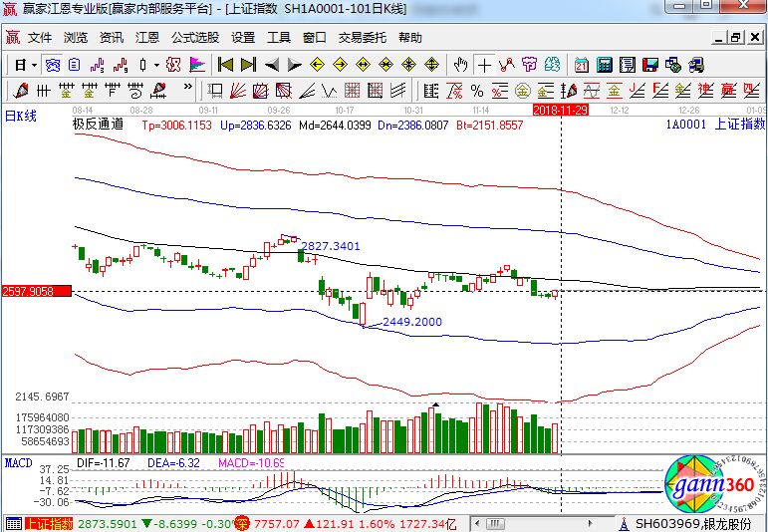The image size is (768, 532).
Task: Select the hand pan tool
Action: 460,65
